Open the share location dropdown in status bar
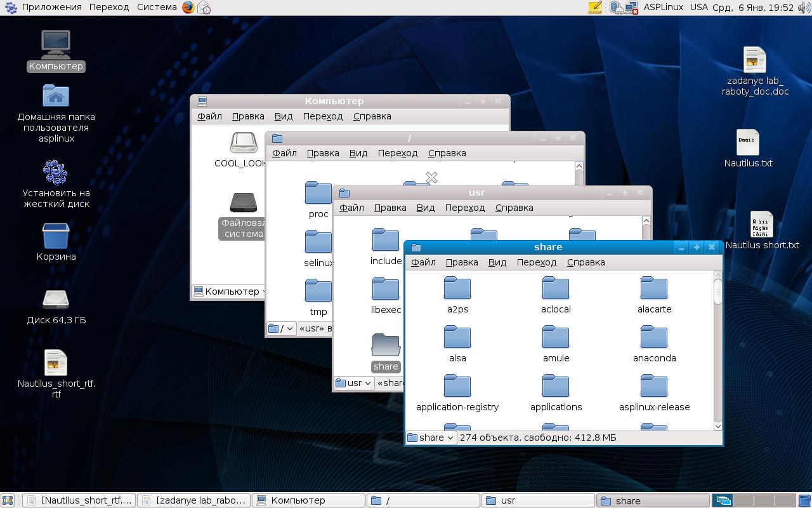Screen dimensions: 812x508 pos(431,438)
